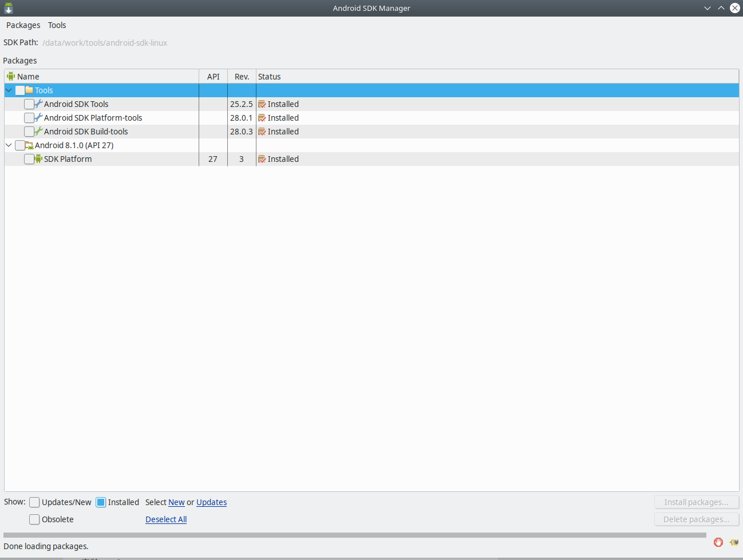Viewport: 743px width, 560px height.
Task: Click the Updates link to select updates
Action: [x=212, y=502]
